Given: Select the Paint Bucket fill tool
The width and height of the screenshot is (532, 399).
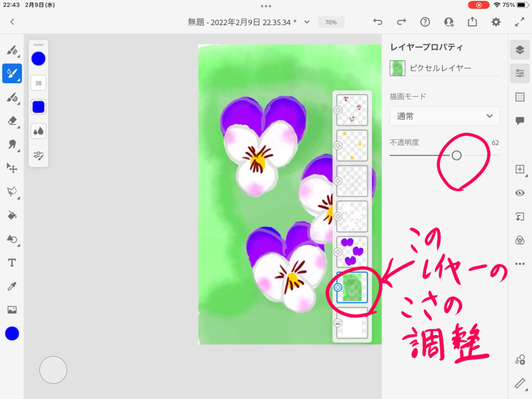Looking at the screenshot, I should [12, 215].
